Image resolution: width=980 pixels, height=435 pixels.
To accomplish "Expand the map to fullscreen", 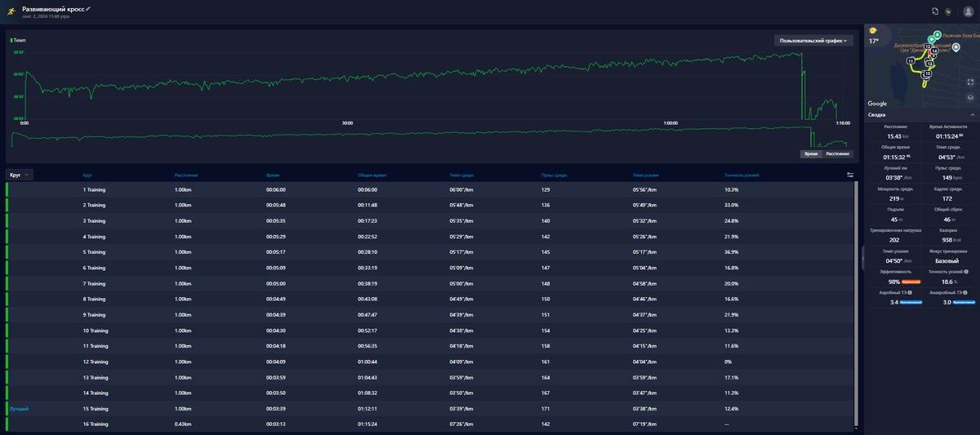I will [x=970, y=82].
